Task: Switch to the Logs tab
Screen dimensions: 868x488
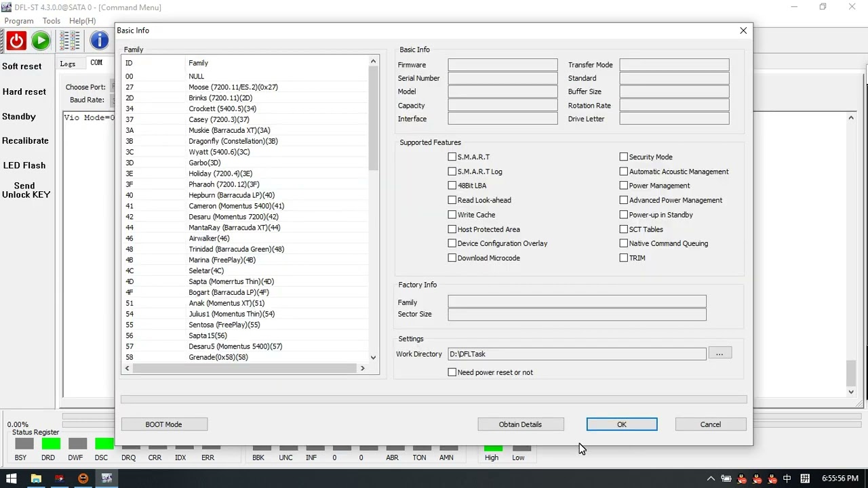Action: (x=68, y=64)
